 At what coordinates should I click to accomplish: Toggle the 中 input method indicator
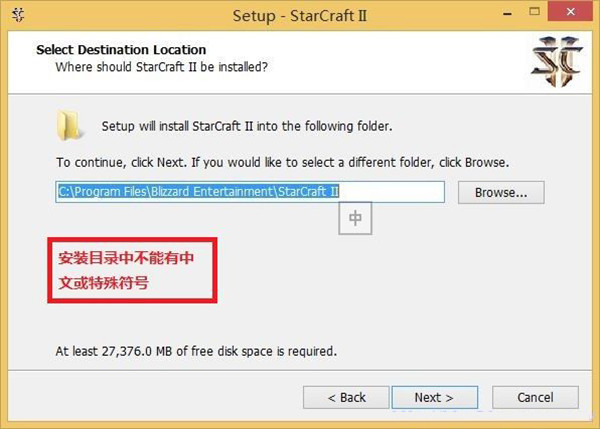[x=355, y=218]
